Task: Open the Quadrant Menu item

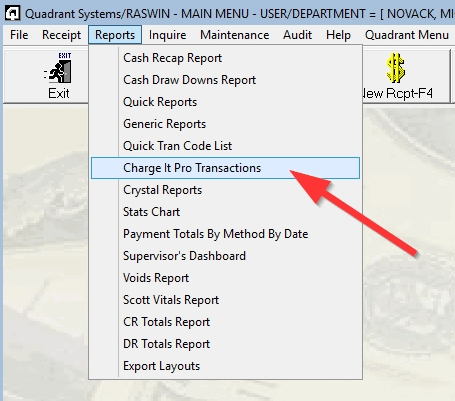Action: tap(407, 35)
